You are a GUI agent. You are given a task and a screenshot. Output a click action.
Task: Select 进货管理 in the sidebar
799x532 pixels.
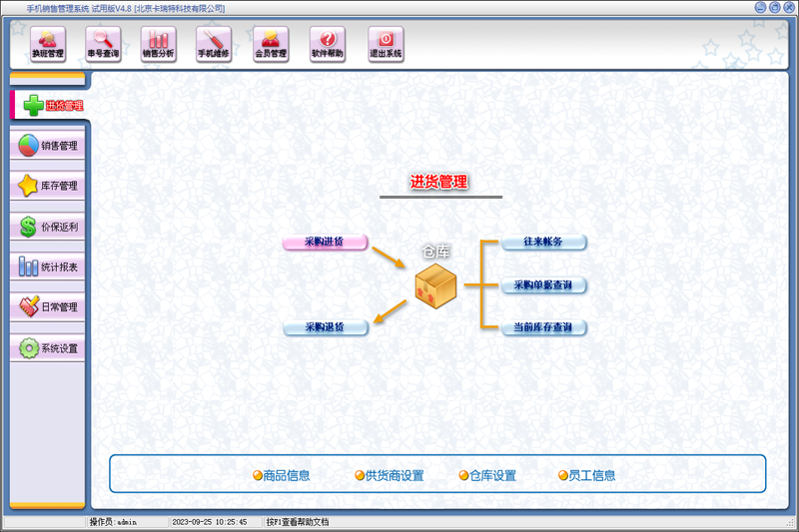50,106
